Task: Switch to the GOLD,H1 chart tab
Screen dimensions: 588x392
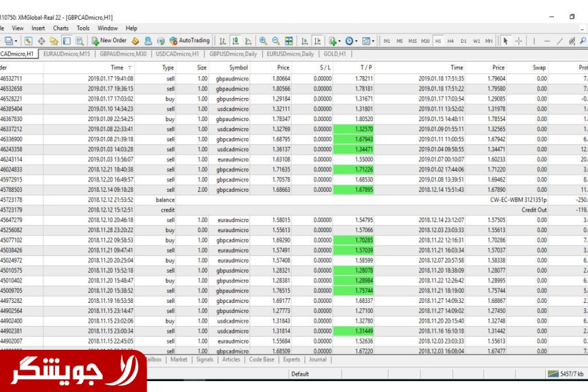Action: pyautogui.click(x=334, y=54)
